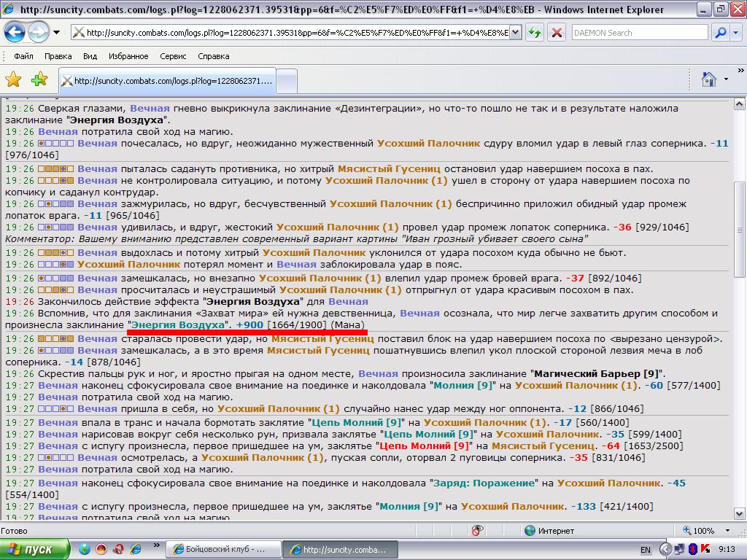Viewport: 747px width, 560px height.
Task: Open the Сервис menu
Action: coord(173,56)
